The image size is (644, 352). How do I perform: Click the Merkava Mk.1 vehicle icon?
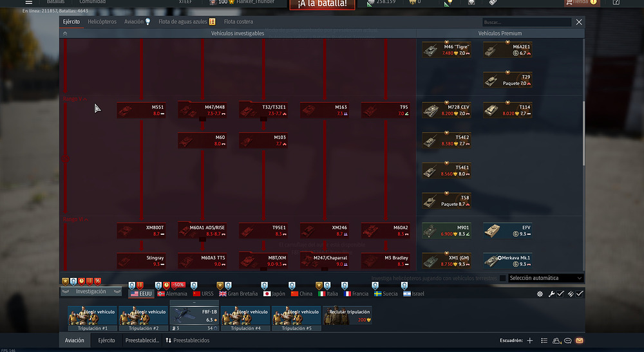pos(507,260)
